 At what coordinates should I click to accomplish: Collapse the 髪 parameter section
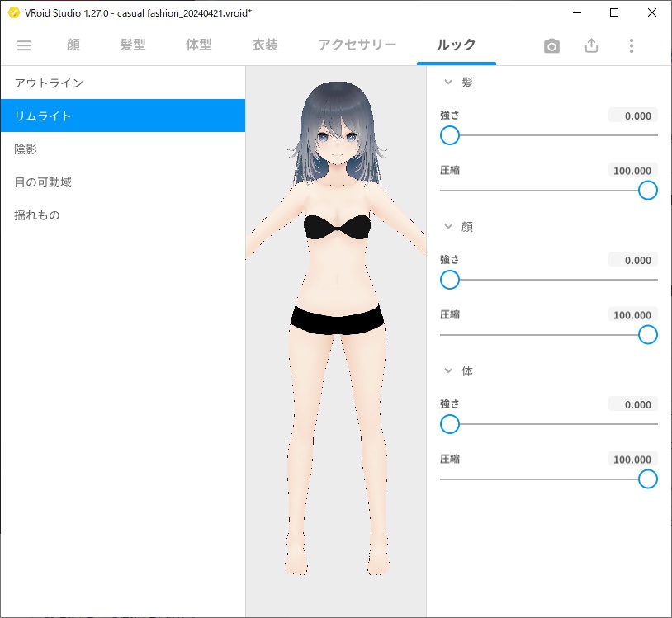[450, 82]
